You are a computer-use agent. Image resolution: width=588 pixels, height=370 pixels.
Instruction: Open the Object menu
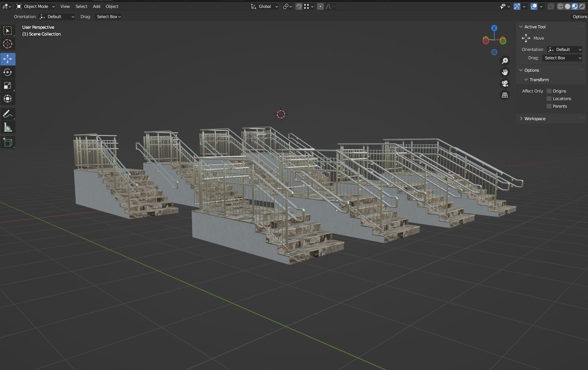pos(112,6)
